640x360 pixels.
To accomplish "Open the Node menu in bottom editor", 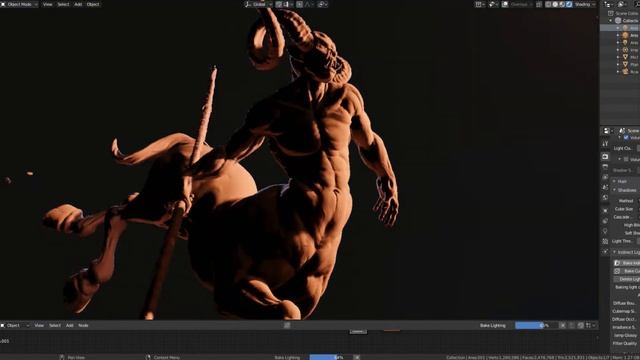I will (83, 325).
